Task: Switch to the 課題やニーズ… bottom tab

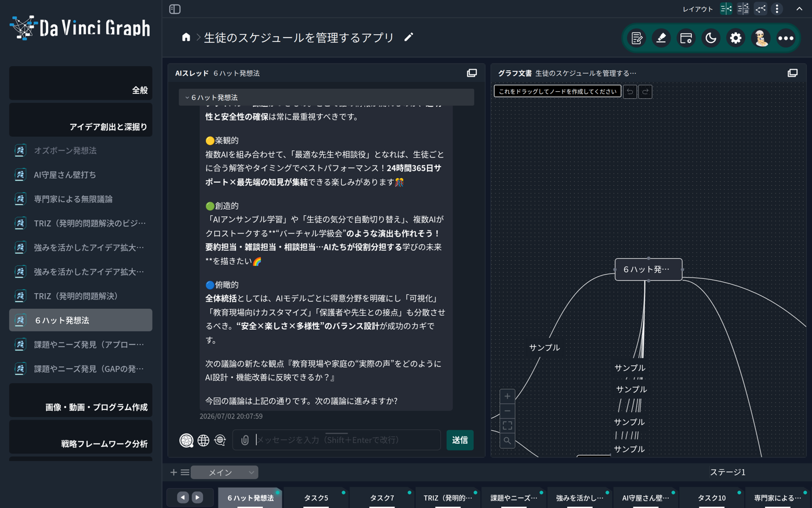Action: 514,498
